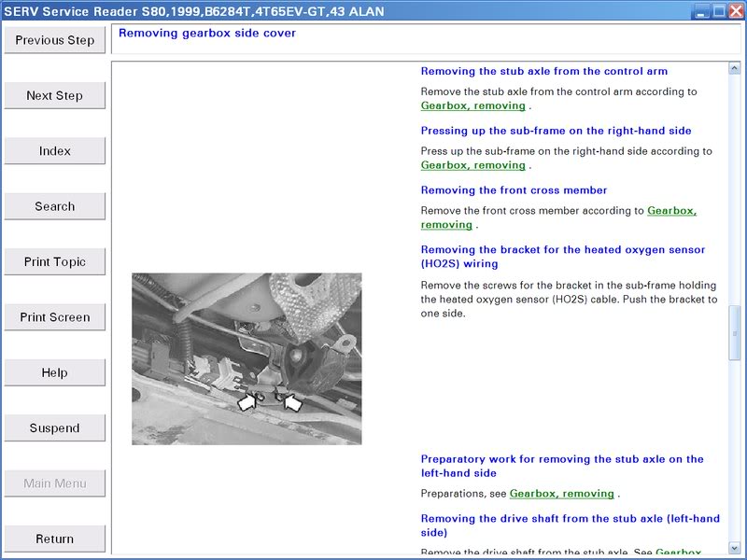This screenshot has width=747, height=560.
Task: Click the Suspend button
Action: coord(55,427)
